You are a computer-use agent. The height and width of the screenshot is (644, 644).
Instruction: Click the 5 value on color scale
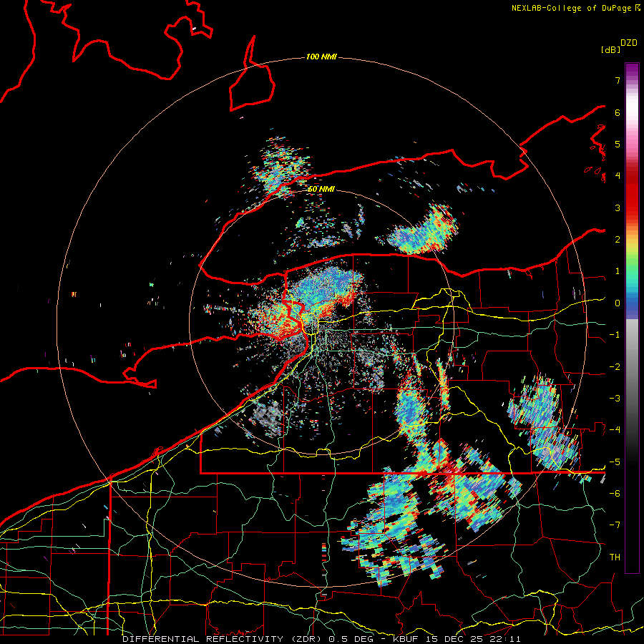click(618, 144)
